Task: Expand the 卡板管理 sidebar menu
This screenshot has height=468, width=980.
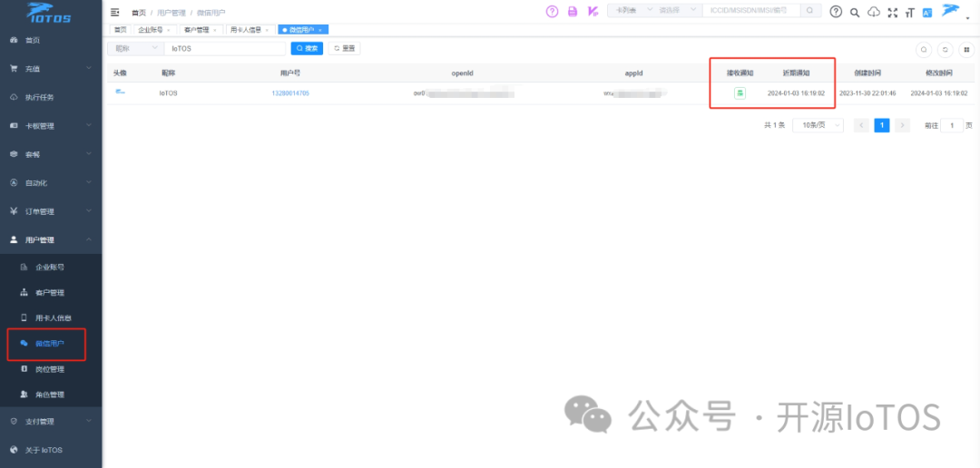Action: tap(51, 125)
